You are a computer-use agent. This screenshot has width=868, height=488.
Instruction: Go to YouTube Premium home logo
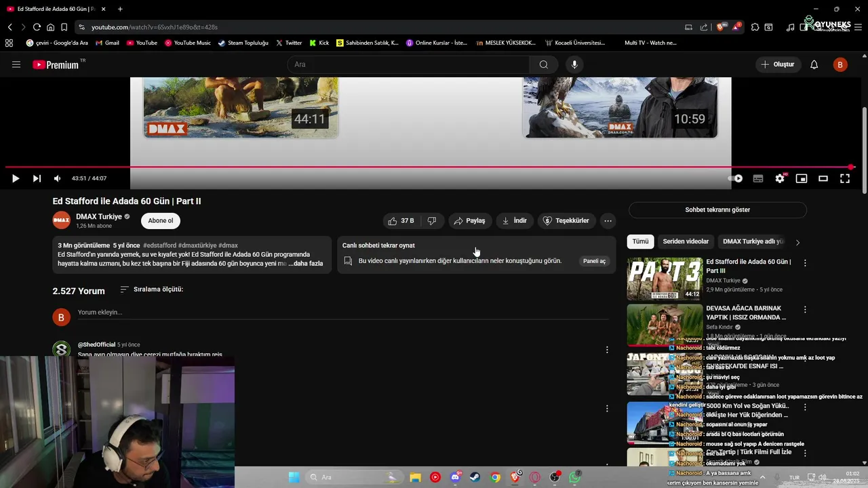click(x=56, y=64)
